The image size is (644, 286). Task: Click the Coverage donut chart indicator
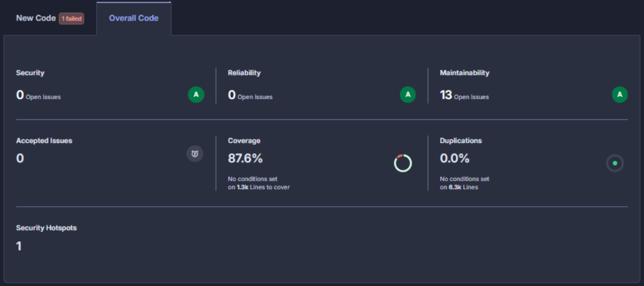(x=402, y=163)
